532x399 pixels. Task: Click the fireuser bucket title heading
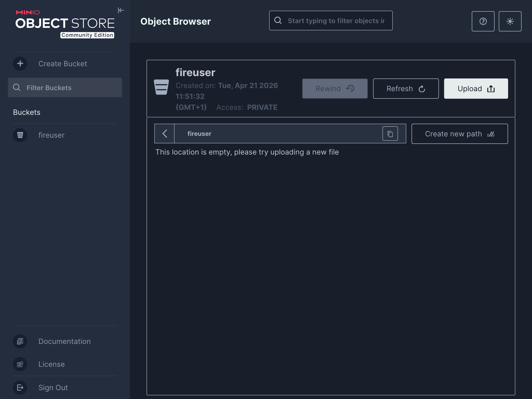click(195, 72)
